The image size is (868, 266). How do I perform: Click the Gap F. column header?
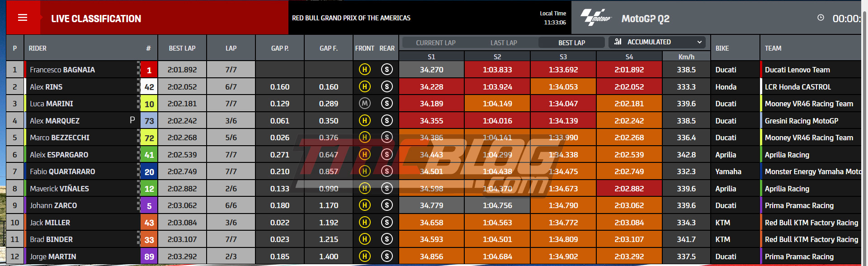(x=329, y=48)
